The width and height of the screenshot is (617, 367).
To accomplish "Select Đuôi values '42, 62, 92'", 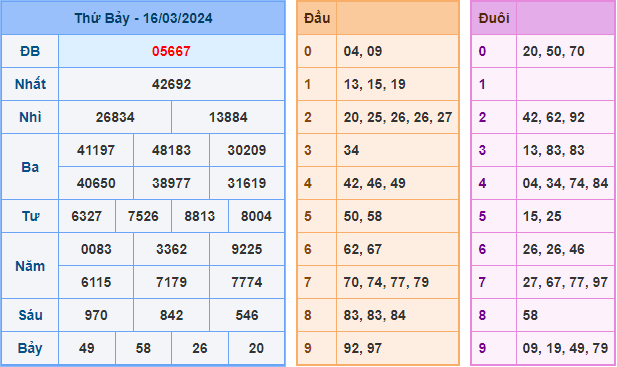I will [x=554, y=117].
